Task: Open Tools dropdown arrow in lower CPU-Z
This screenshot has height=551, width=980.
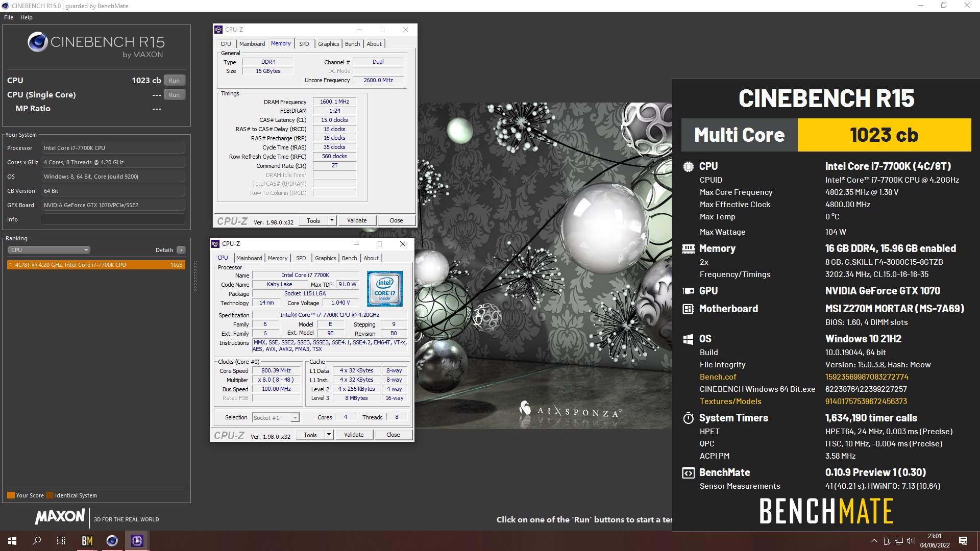Action: pos(329,435)
